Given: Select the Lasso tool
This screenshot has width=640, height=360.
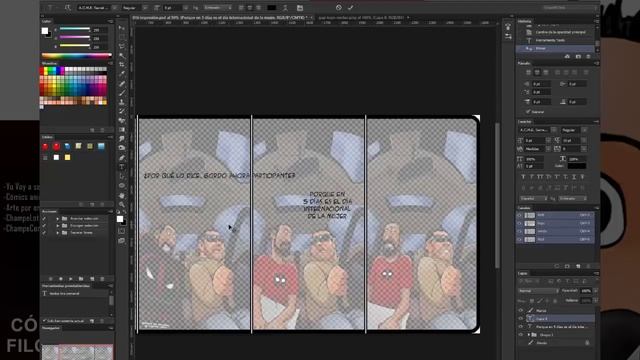Looking at the screenshot, I should click(x=122, y=46).
